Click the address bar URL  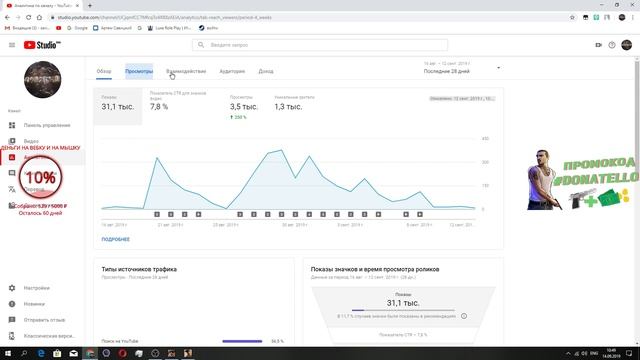coord(164,18)
